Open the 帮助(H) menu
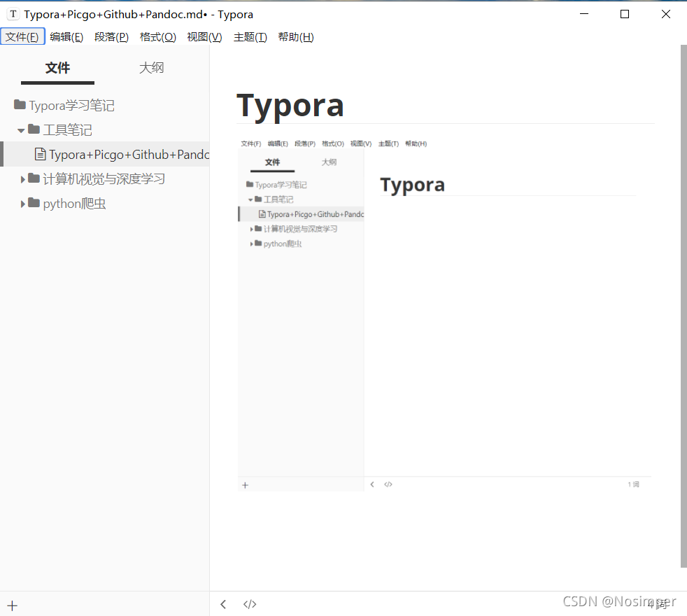Screen dimensions: 687x616 coord(296,37)
